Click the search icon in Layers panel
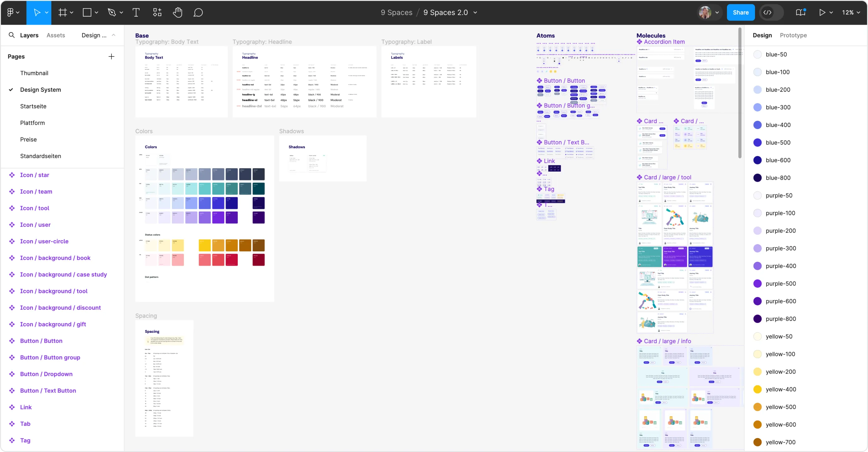 [x=12, y=35]
